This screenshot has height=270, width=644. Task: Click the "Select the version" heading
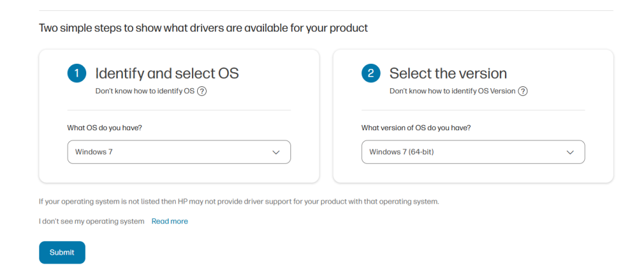[448, 73]
